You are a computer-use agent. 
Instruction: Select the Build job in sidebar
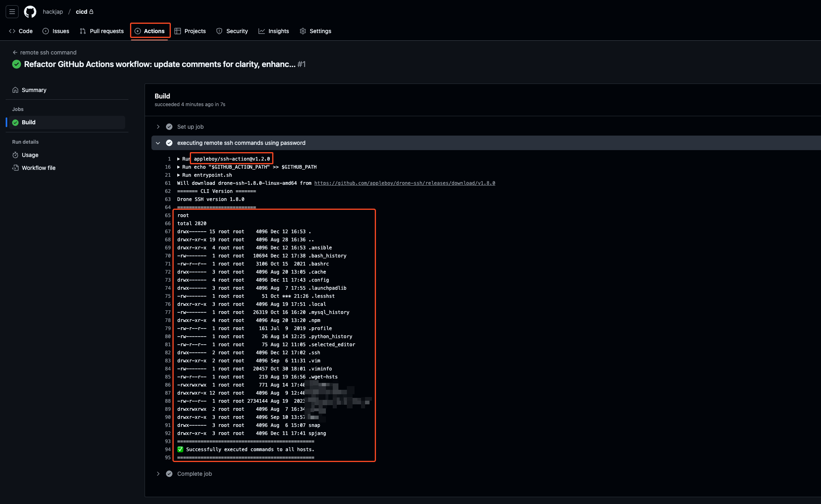click(28, 122)
